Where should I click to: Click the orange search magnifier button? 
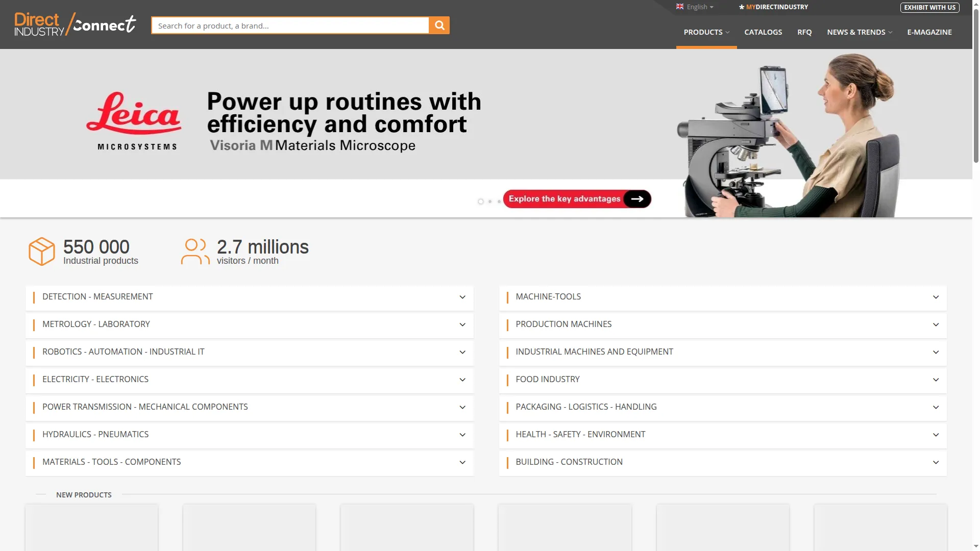(439, 26)
